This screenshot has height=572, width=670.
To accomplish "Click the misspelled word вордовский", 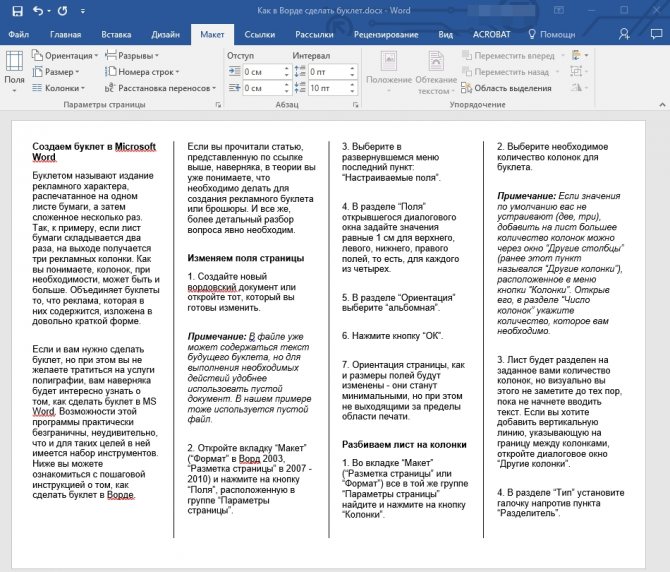I will point(212,287).
